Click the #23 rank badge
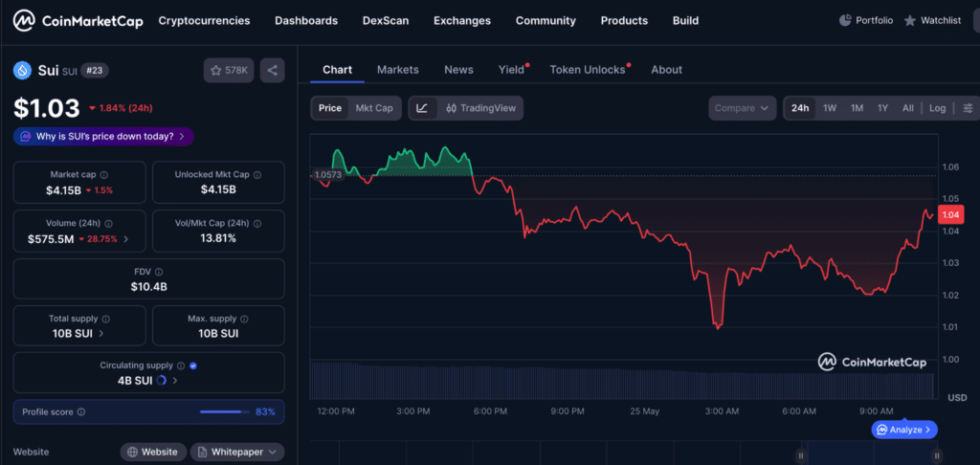 tap(95, 71)
